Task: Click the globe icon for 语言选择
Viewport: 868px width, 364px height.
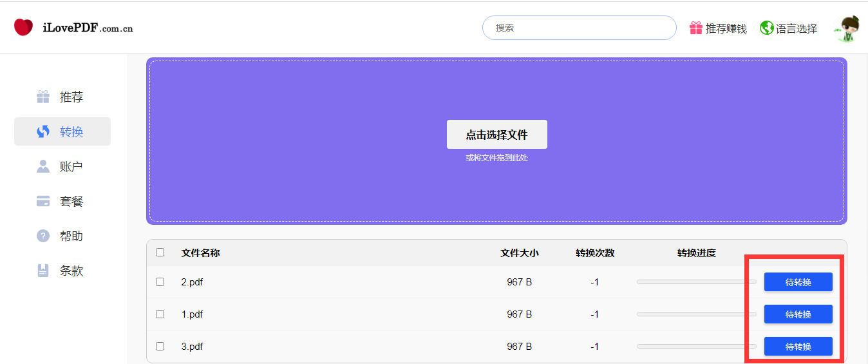Action: (x=766, y=28)
